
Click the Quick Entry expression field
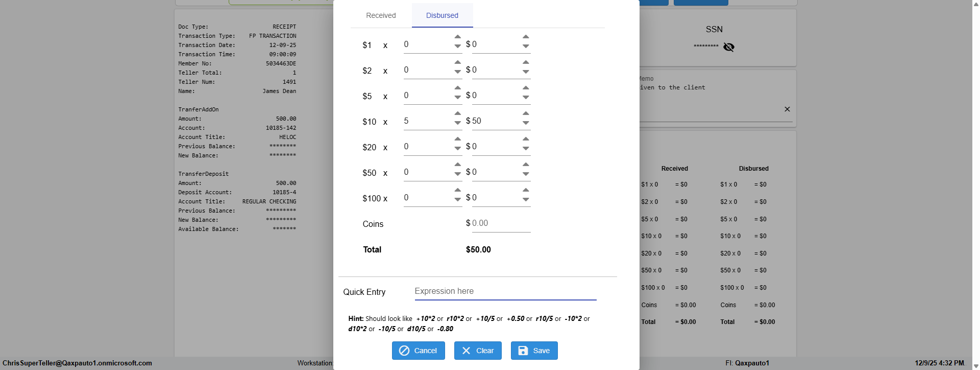tap(505, 291)
